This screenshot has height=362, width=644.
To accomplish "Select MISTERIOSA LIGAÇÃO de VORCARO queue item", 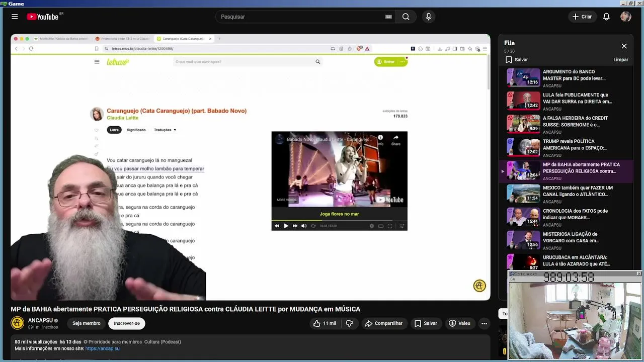I will (567, 240).
